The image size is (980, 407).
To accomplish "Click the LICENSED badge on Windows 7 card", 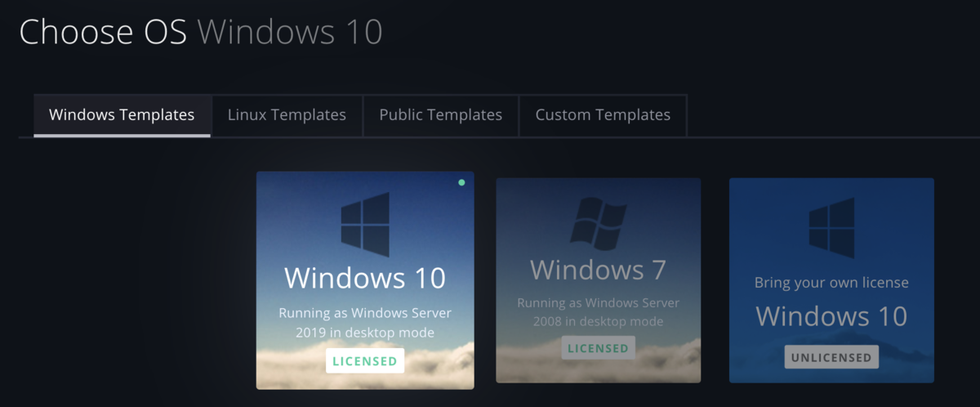I will (598, 348).
